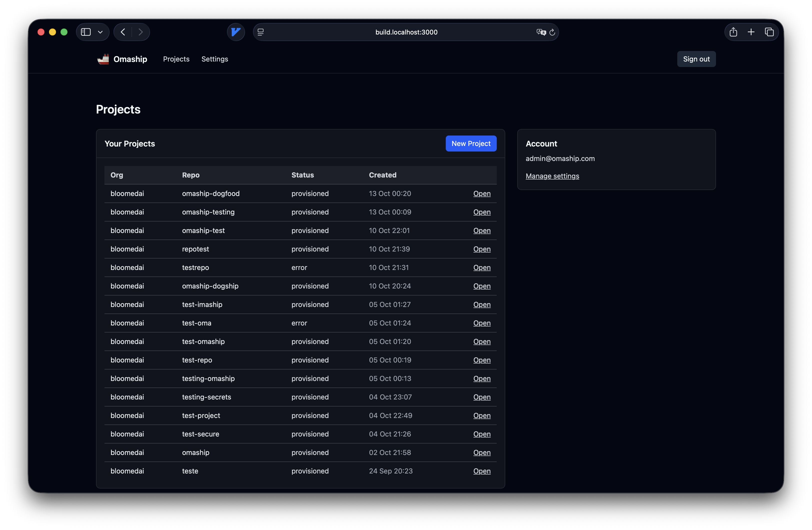The height and width of the screenshot is (530, 812).
Task: Open a new tab with plus icon
Action: pyautogui.click(x=751, y=32)
